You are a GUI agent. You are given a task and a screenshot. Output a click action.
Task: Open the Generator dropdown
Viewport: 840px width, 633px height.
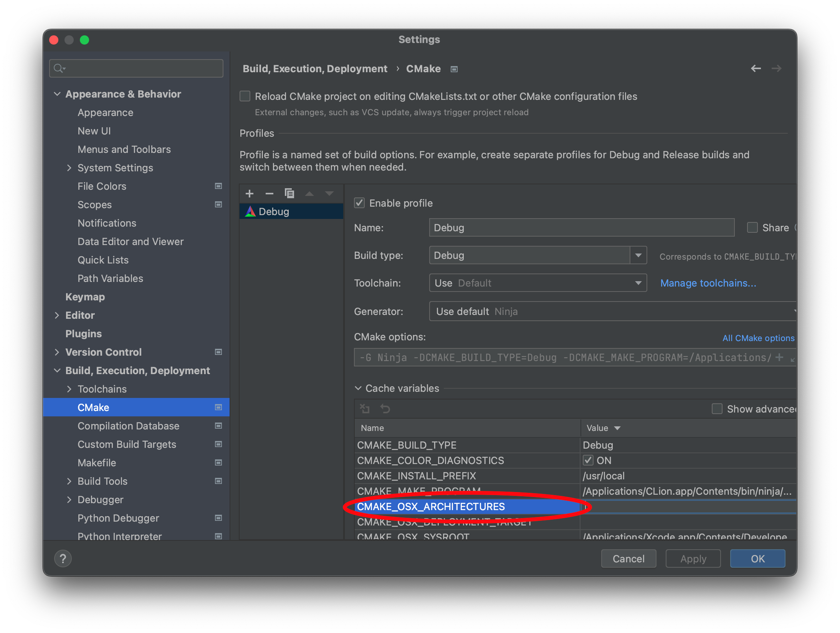613,311
